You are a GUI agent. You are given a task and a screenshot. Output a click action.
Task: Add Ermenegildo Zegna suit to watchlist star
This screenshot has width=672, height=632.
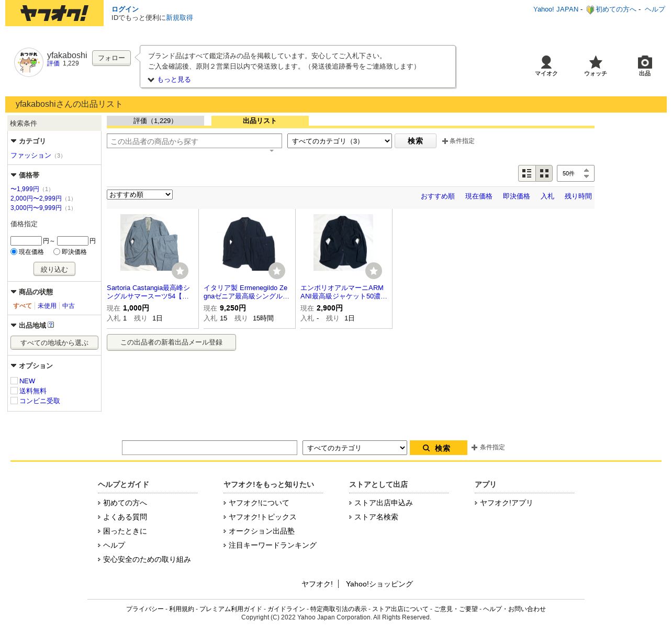pos(277,271)
